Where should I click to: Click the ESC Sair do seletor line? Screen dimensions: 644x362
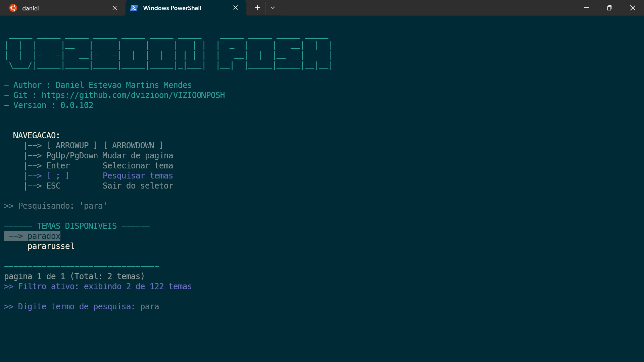pos(98,186)
